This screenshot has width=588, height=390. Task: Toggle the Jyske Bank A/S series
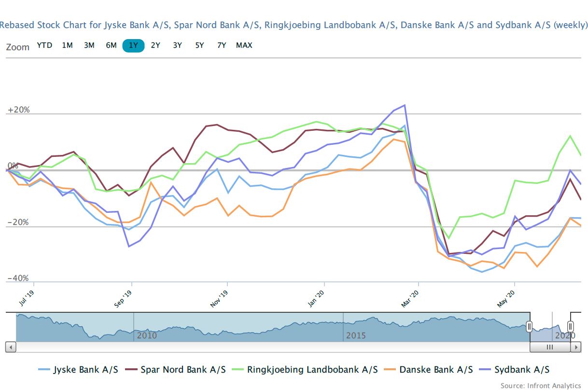click(78, 370)
